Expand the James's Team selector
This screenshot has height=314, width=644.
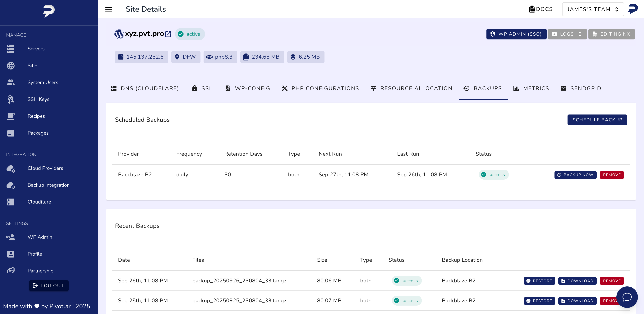point(593,9)
